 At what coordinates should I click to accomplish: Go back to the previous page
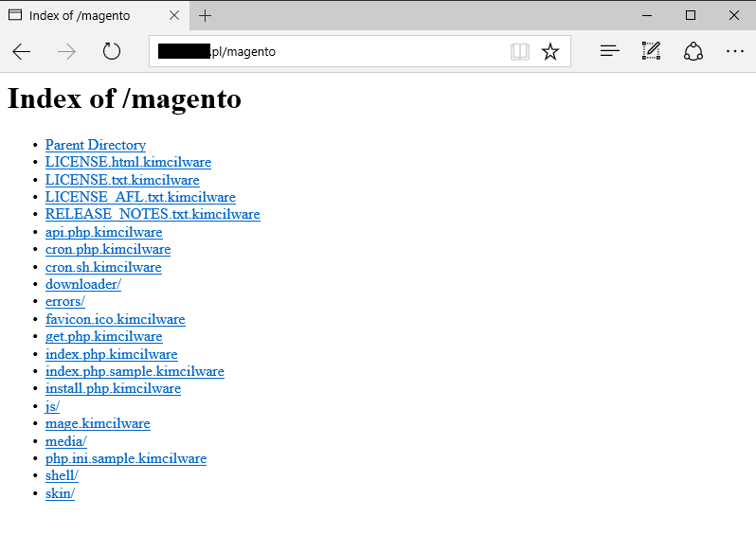coord(21,51)
